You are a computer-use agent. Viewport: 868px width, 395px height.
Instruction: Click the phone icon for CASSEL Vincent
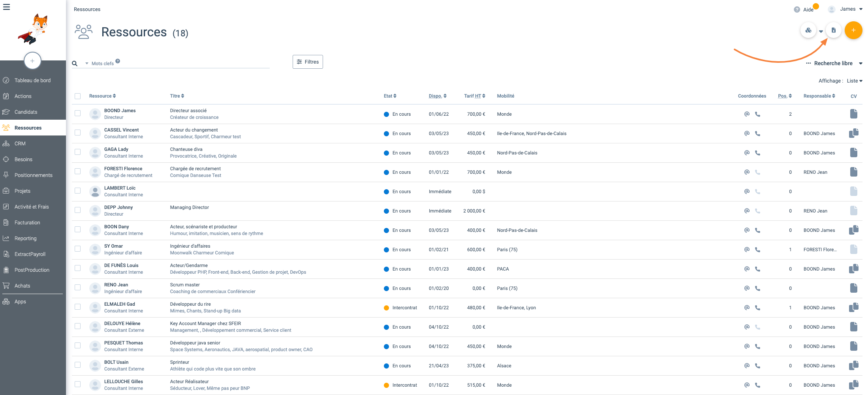tap(757, 134)
